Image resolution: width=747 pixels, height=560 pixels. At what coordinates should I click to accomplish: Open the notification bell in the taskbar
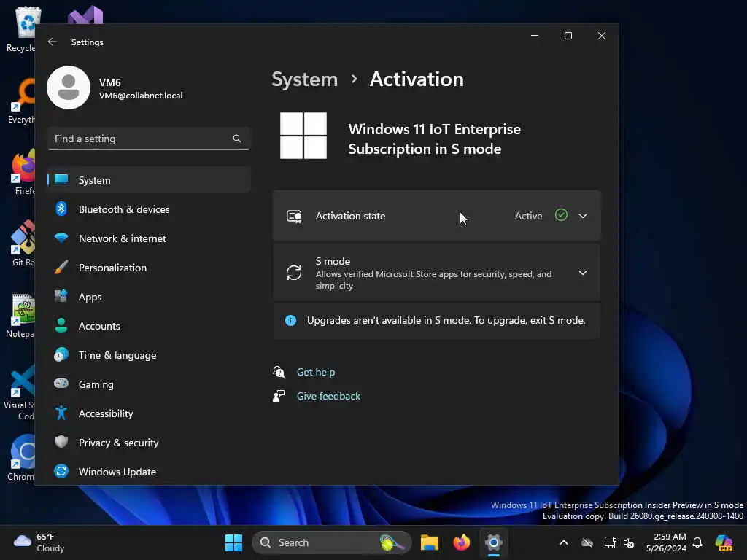697,542
